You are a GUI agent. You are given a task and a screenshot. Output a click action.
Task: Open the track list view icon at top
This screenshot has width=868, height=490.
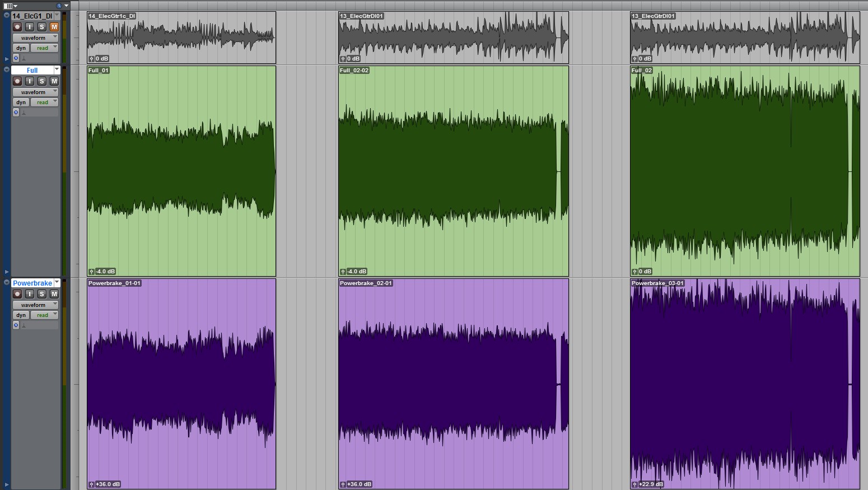point(8,6)
